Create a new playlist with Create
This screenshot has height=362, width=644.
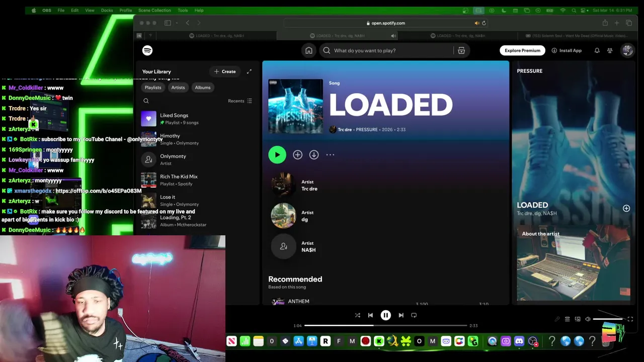click(225, 71)
